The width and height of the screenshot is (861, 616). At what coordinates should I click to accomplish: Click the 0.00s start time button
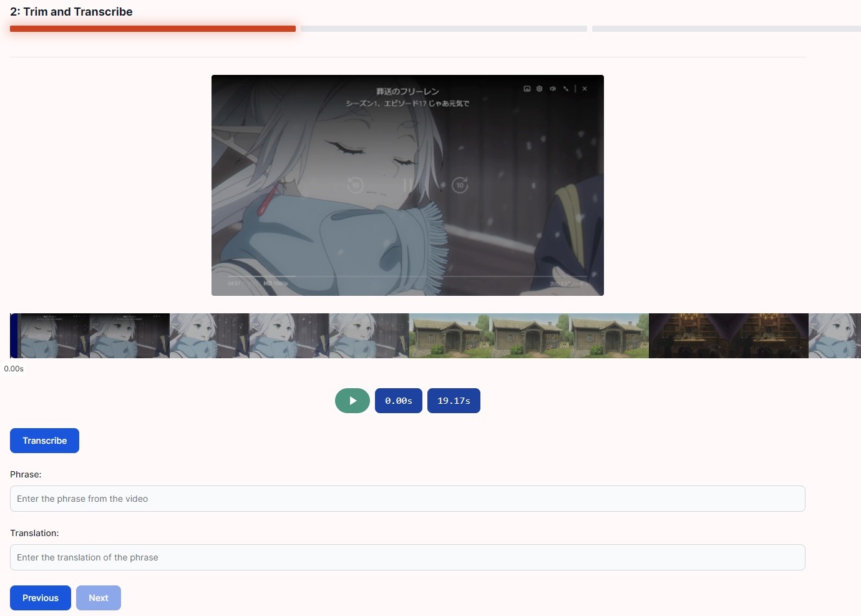pyautogui.click(x=399, y=401)
